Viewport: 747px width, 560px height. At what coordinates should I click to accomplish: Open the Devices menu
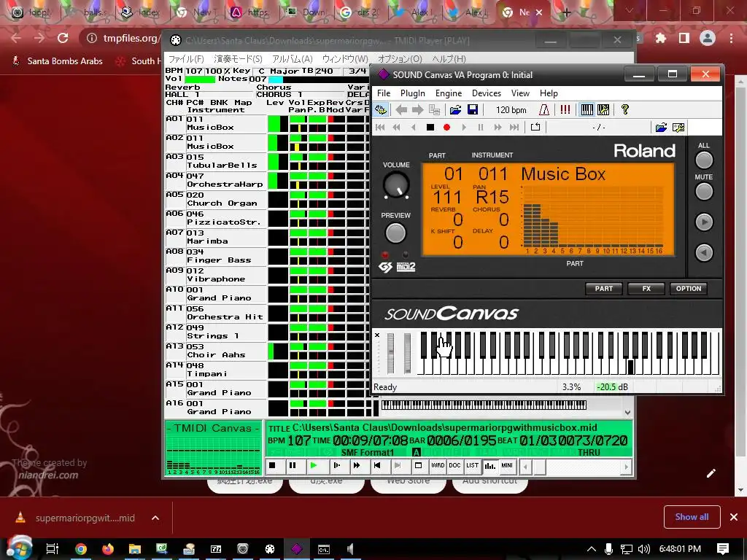487,93
